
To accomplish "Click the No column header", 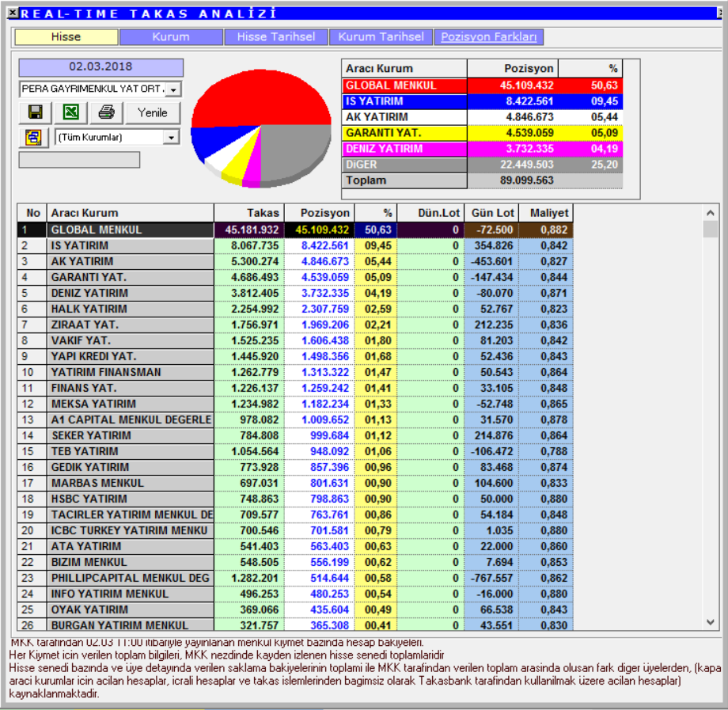I will tap(32, 213).
